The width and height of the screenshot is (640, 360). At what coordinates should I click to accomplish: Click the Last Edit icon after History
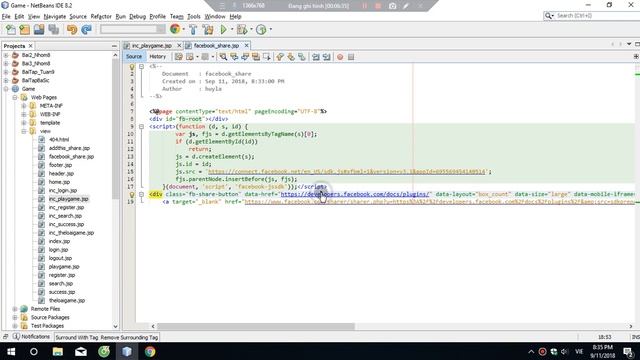tap(178, 57)
